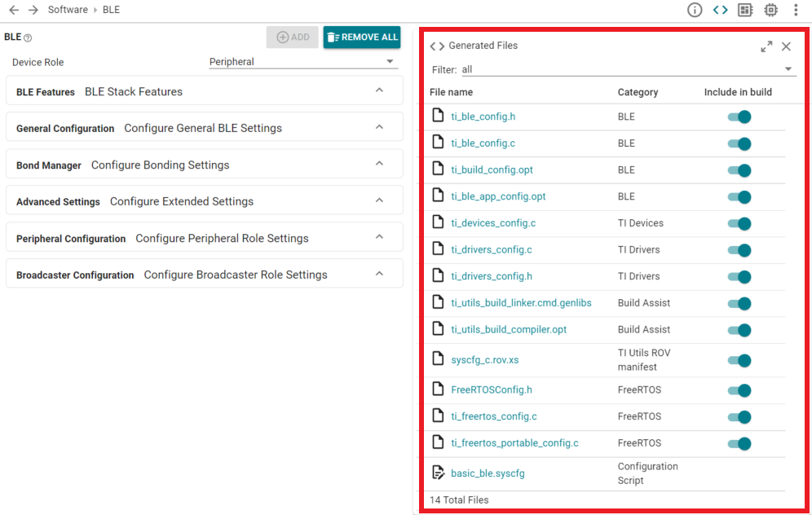Click the back navigation arrow

(14, 10)
